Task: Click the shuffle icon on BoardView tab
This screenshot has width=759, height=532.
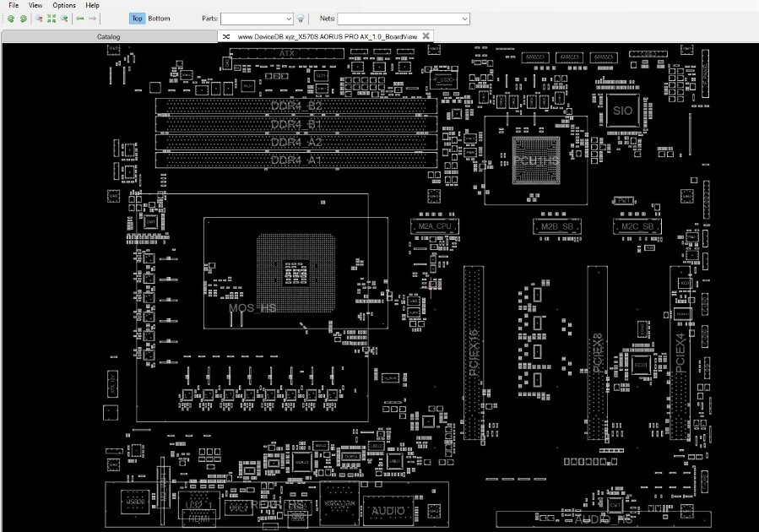Action: (x=226, y=36)
